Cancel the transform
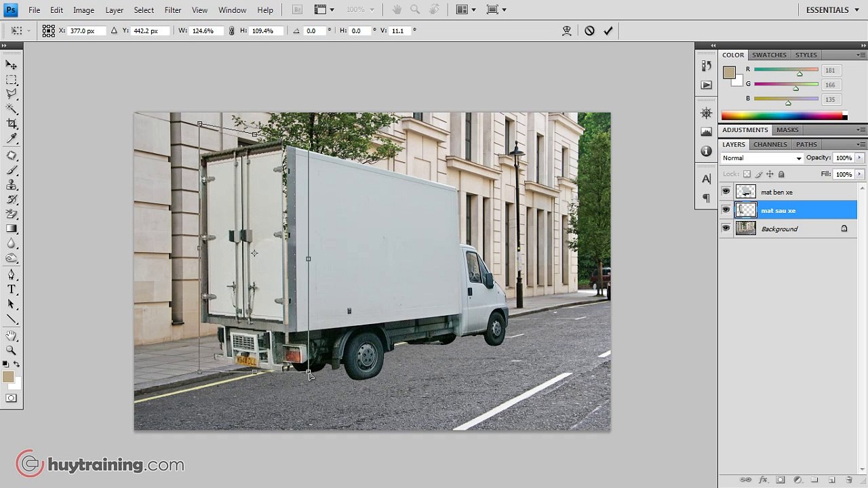The image size is (868, 488). [589, 30]
